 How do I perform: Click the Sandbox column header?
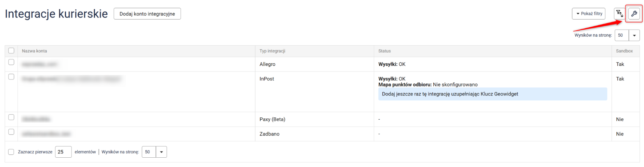click(x=624, y=51)
